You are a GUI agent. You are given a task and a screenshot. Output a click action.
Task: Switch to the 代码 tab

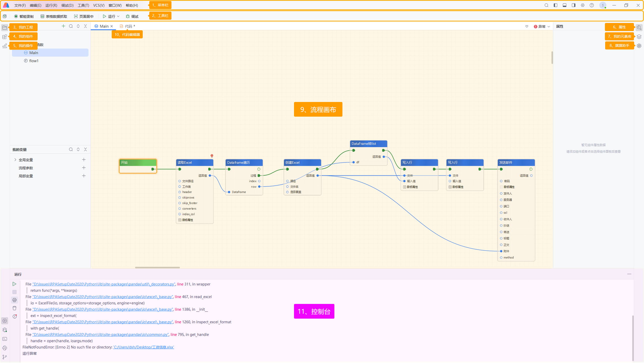point(128,26)
